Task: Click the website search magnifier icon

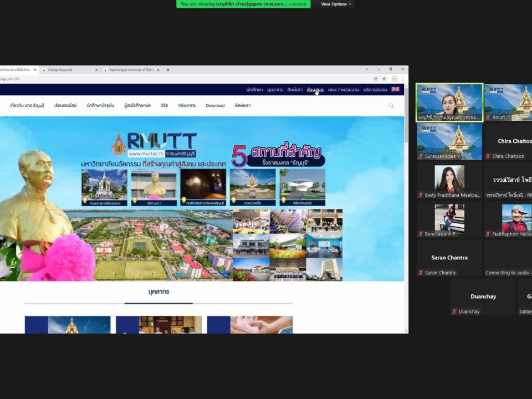Action: coord(391,105)
